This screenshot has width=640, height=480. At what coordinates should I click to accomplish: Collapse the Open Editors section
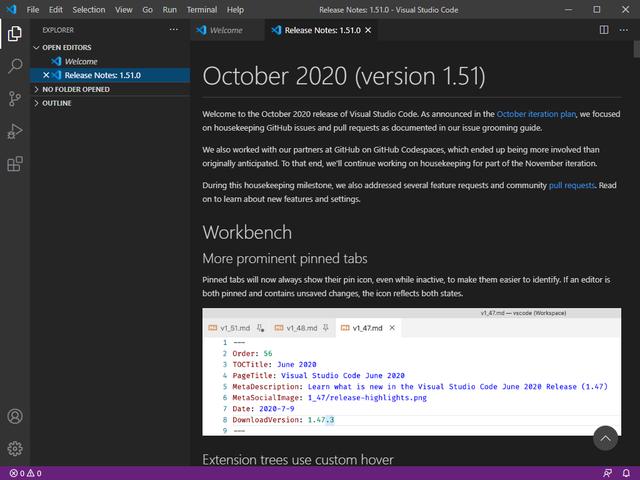tap(110, 47)
